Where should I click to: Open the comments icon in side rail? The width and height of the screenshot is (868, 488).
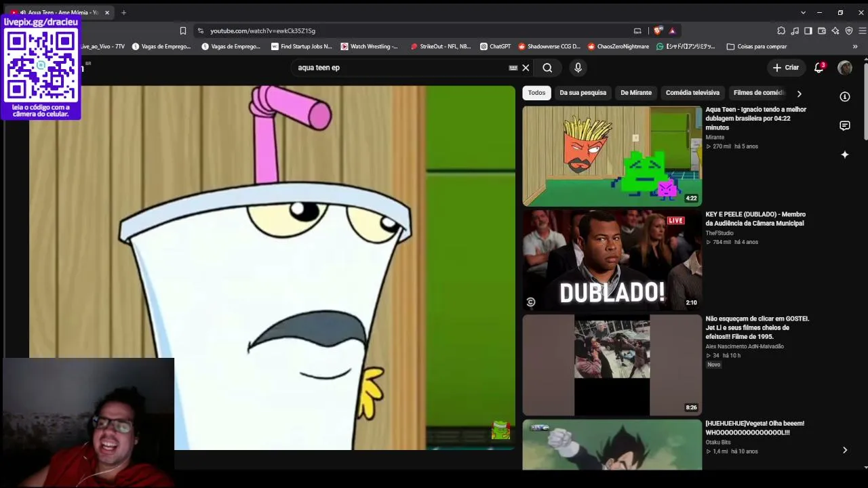pos(845,125)
